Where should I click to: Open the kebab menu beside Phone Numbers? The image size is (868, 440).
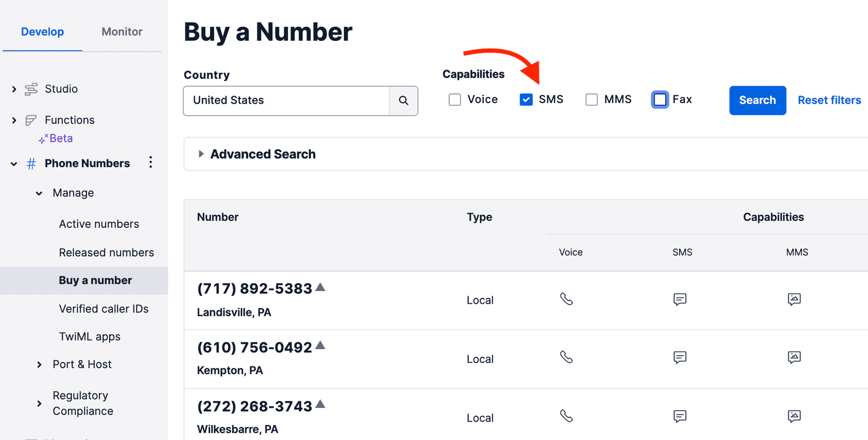pos(150,162)
